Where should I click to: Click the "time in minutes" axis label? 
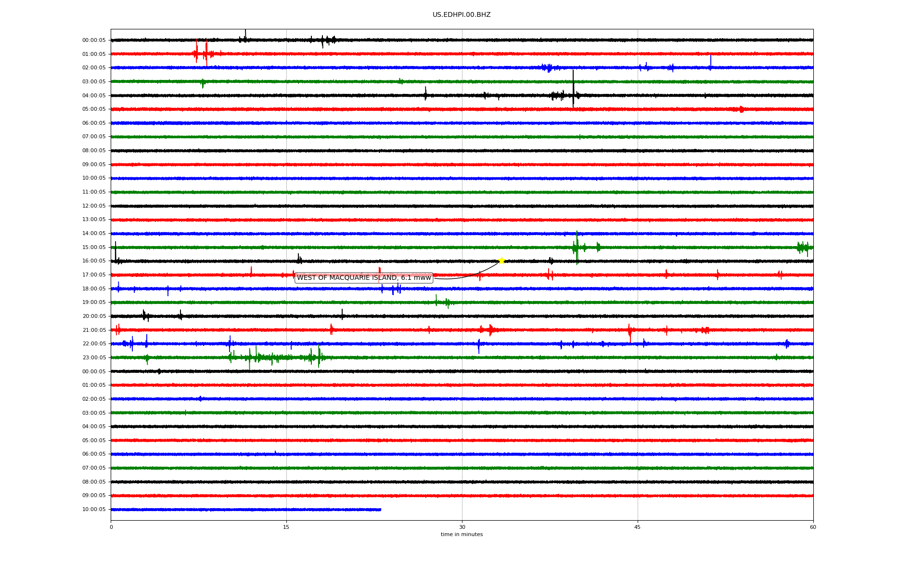462,535
